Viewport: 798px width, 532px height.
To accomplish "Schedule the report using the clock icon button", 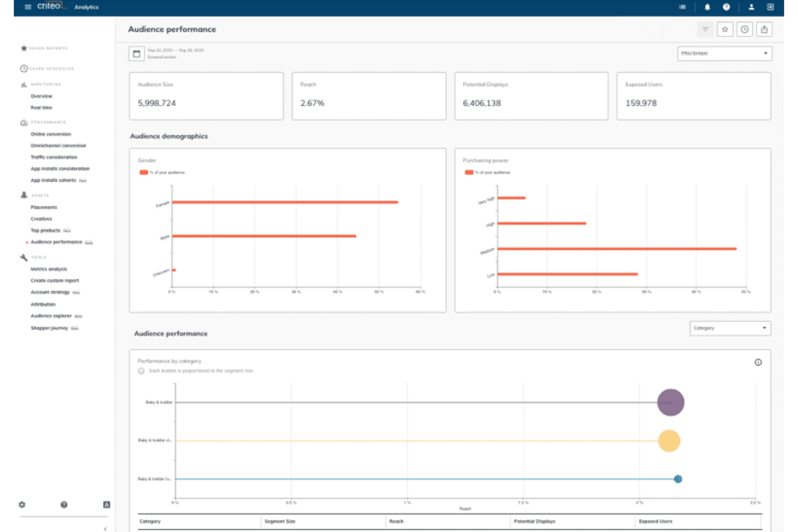I will (745, 30).
